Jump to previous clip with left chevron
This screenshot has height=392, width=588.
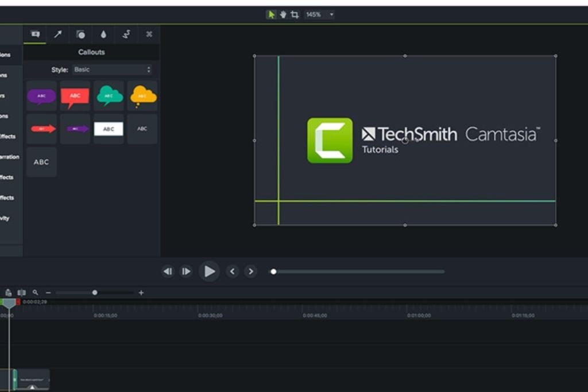click(x=233, y=271)
